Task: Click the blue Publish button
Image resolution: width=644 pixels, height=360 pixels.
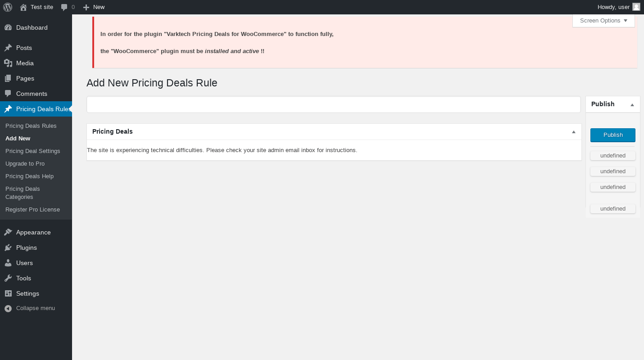Action: tap(613, 135)
